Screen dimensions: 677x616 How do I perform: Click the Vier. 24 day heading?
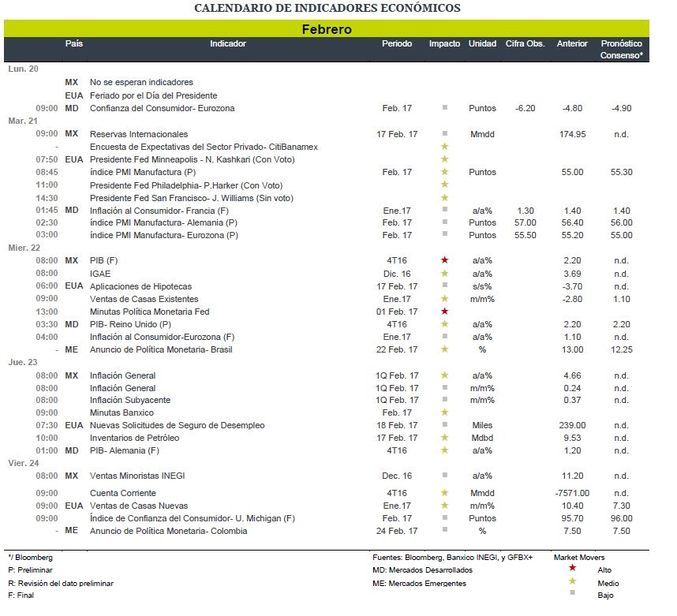pos(24,463)
